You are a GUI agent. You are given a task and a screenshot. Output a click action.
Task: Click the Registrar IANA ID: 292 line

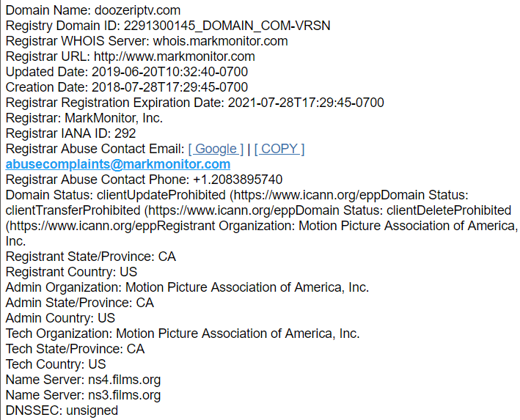pos(70,133)
